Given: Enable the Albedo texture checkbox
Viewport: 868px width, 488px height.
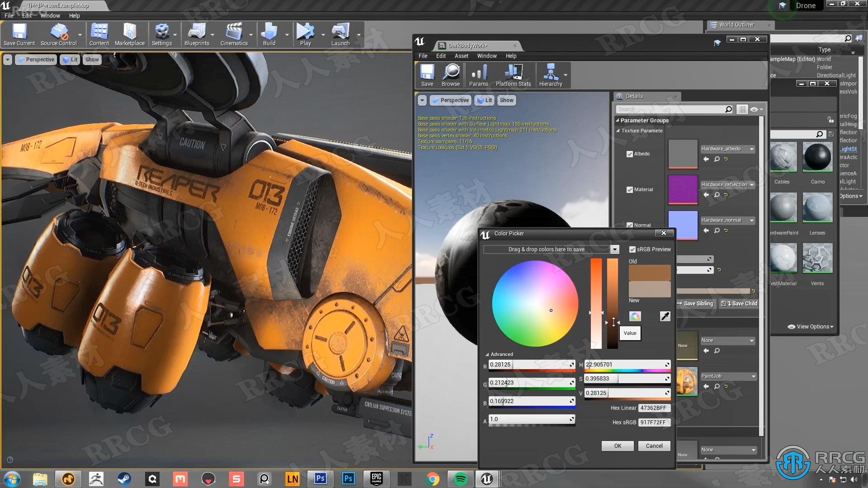Looking at the screenshot, I should [630, 154].
